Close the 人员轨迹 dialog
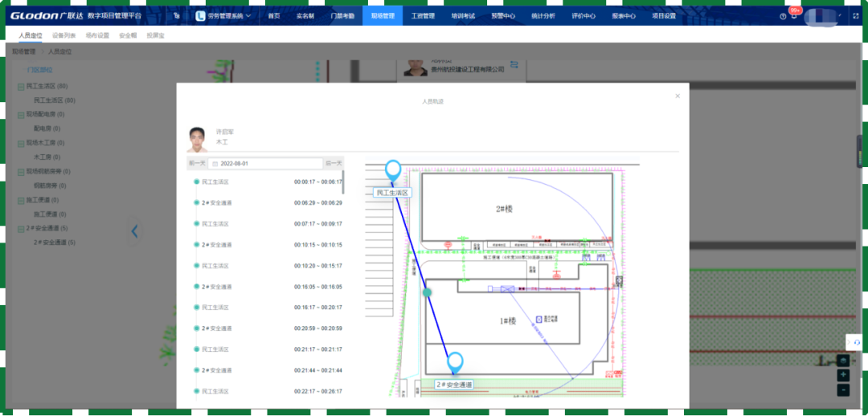The height and width of the screenshot is (416, 868). (x=678, y=96)
